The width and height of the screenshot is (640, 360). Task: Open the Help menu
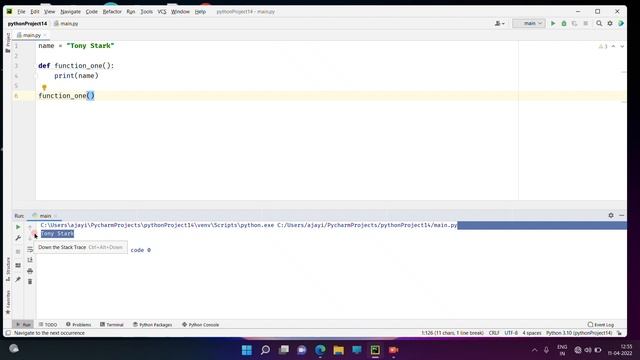point(200,12)
